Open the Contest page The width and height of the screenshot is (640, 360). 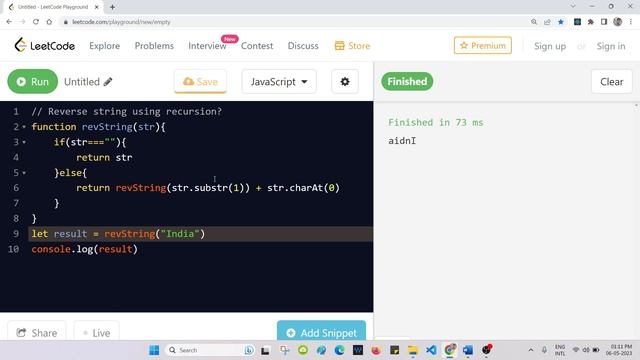point(257,46)
